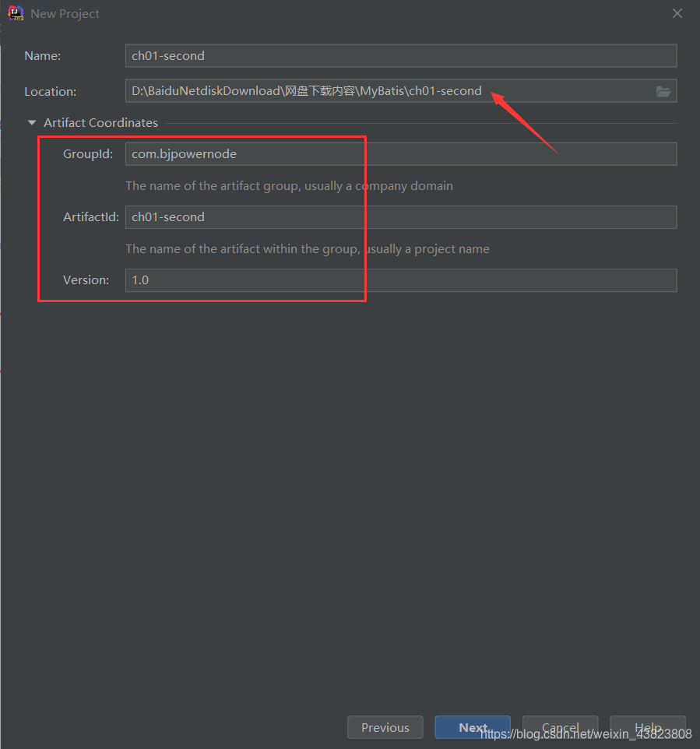
Task: Click the Location path text field
Action: [x=389, y=91]
